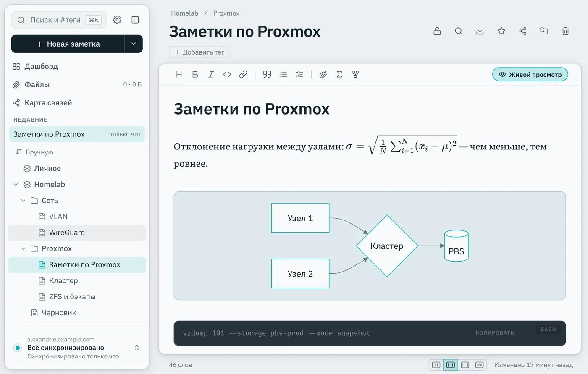
Task: Insert a diagram via toolbar icon
Action: [355, 74]
